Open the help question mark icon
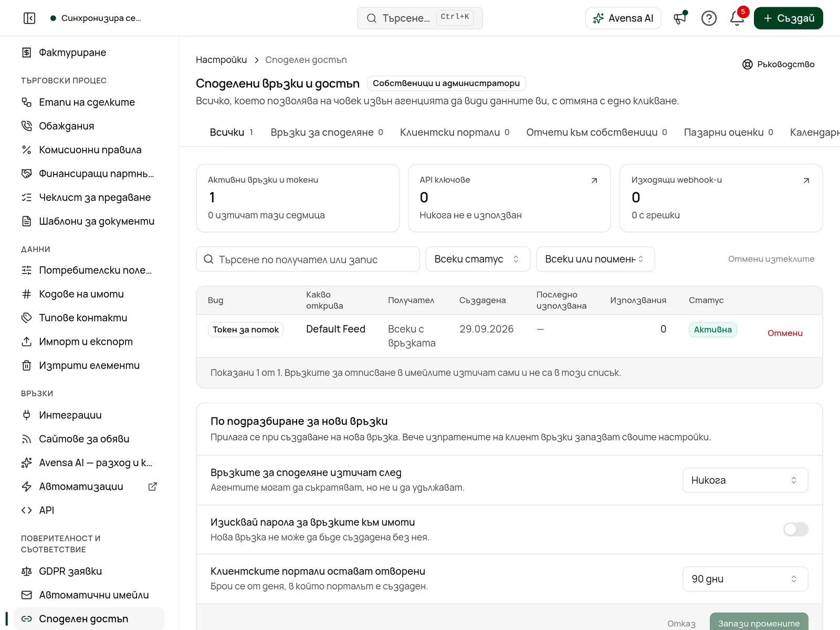This screenshot has width=840, height=630. click(709, 18)
